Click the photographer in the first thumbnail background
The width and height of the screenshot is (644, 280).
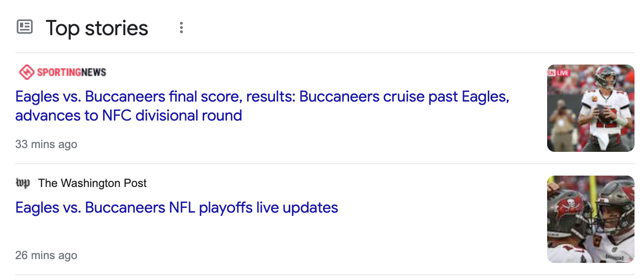coord(561,119)
